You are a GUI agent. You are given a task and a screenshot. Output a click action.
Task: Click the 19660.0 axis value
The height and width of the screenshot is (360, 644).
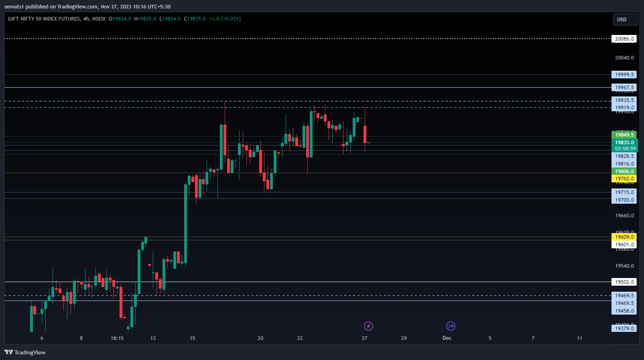tap(624, 215)
